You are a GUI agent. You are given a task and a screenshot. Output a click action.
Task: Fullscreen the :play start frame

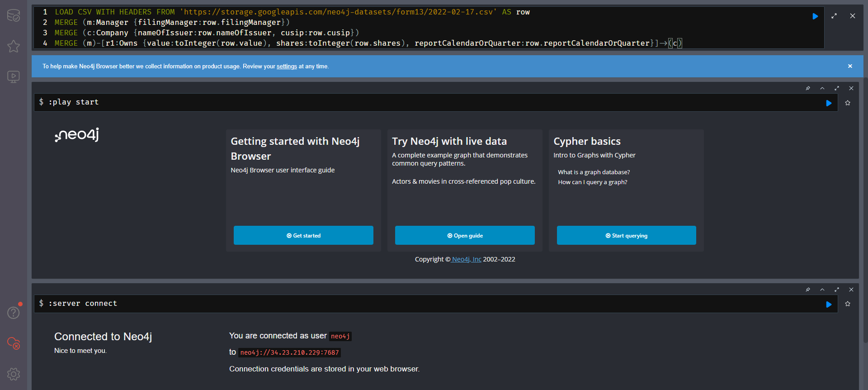click(x=837, y=88)
